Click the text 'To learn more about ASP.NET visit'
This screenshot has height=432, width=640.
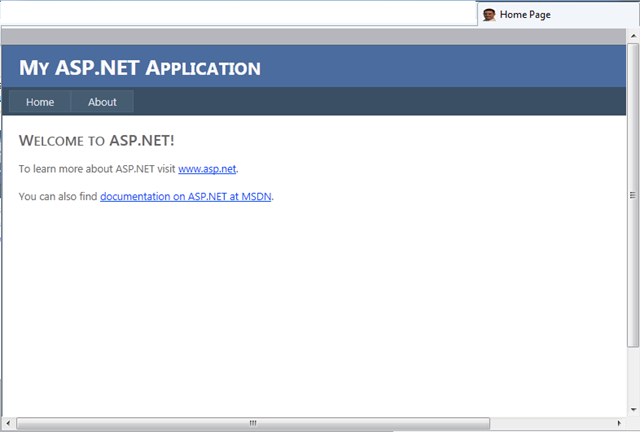click(x=97, y=169)
